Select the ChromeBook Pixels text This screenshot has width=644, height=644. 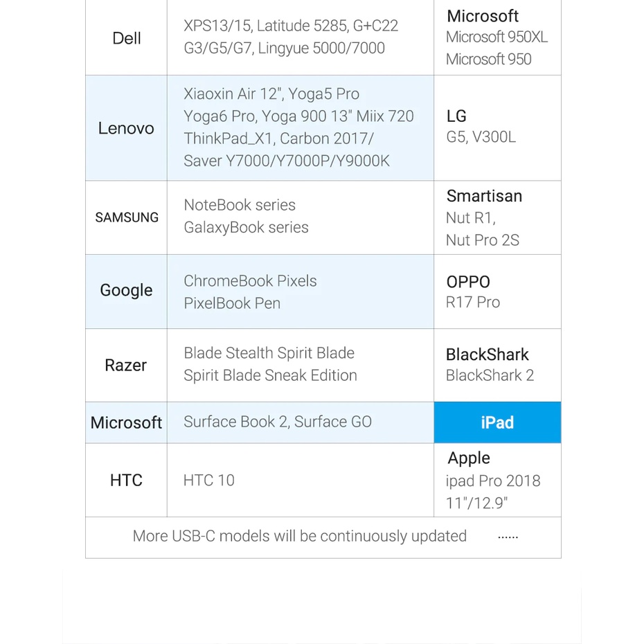pos(250,281)
